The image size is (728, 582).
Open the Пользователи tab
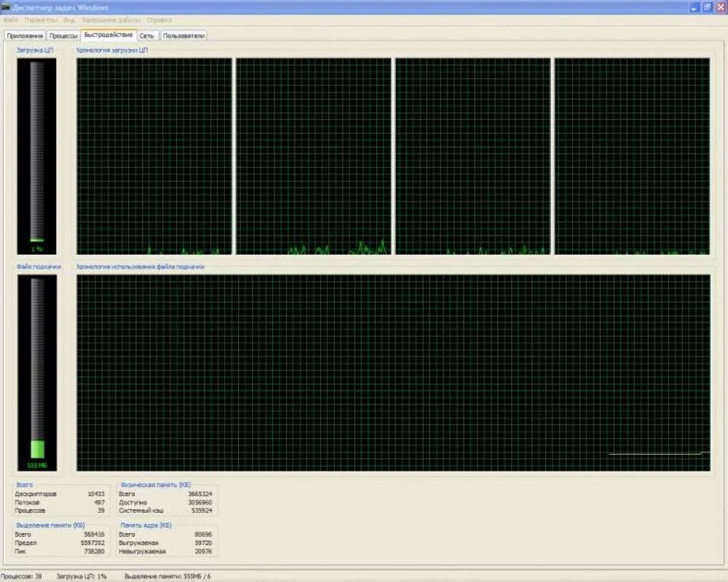(184, 36)
